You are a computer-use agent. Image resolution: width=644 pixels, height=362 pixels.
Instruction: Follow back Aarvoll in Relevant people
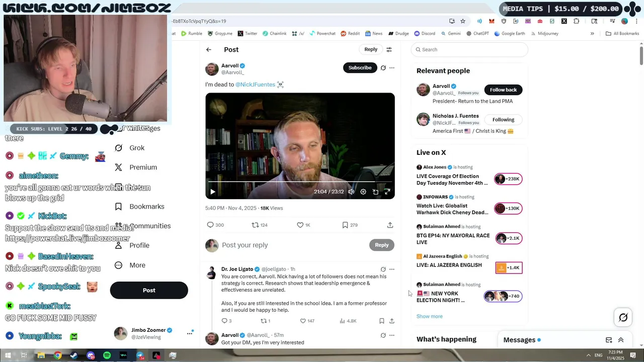click(503, 89)
